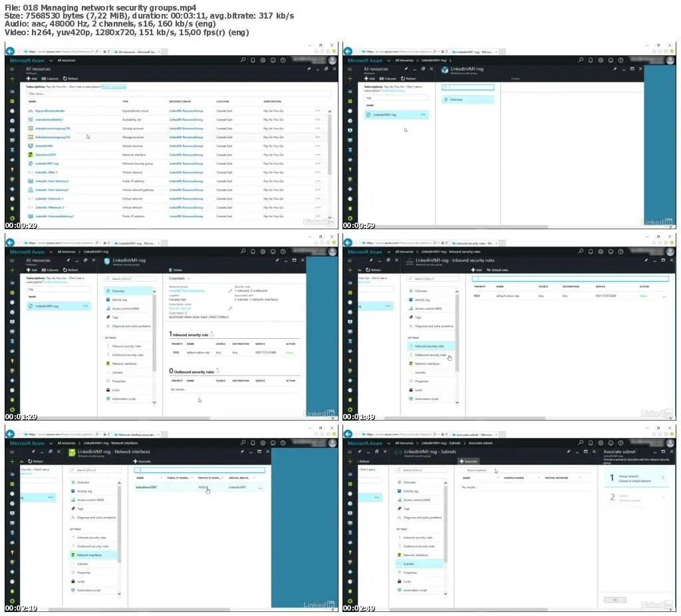Open the ellipsis menu for LinkedInVM1-nsg at 00:00:59
Viewport: 681px width, 616px height.
click(423, 114)
